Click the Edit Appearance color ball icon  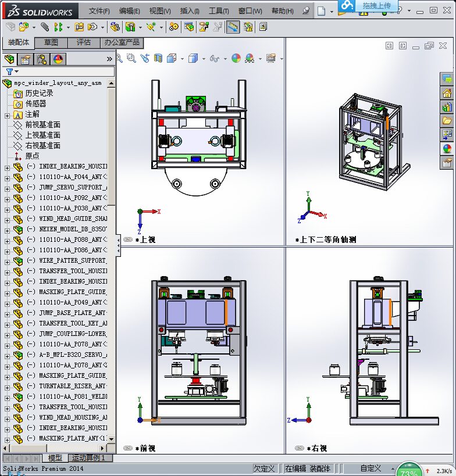pyautogui.click(x=236, y=58)
